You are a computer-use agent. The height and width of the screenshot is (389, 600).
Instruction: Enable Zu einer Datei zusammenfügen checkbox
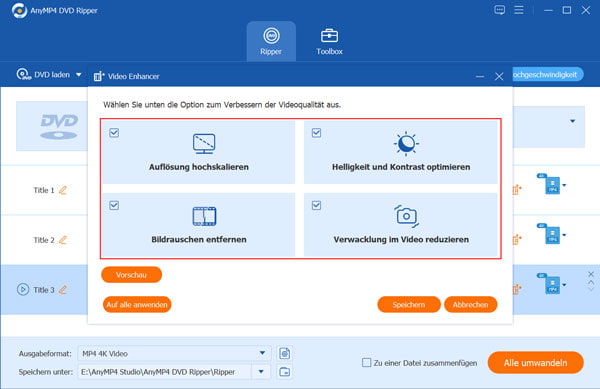pyautogui.click(x=367, y=362)
